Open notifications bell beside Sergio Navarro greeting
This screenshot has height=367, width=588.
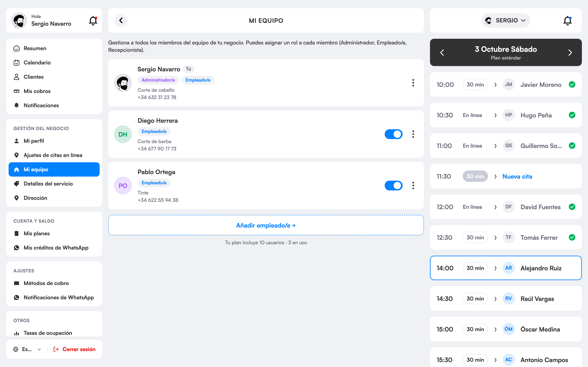click(x=93, y=21)
